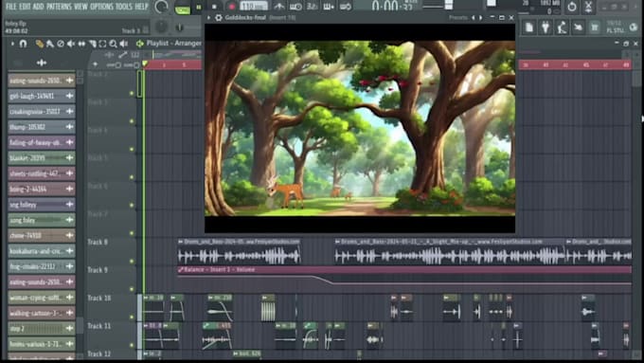The image size is (644, 363).
Task: Select the Mute tool
Action: (71, 44)
